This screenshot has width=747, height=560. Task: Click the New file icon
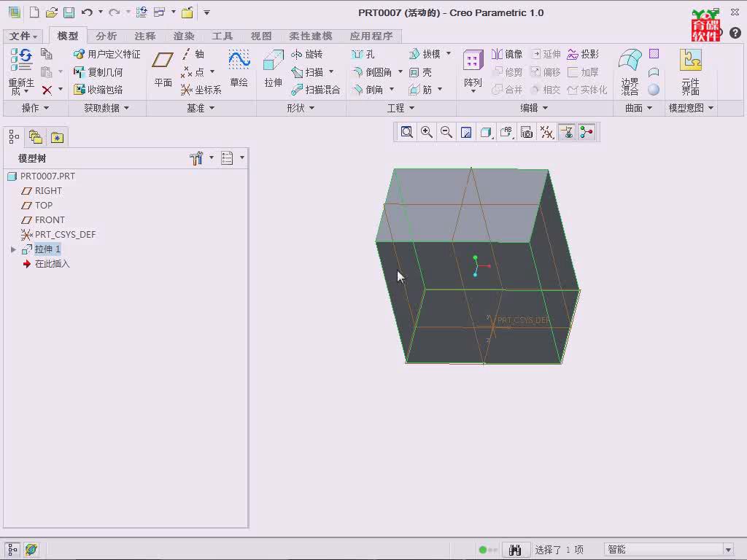(x=34, y=12)
